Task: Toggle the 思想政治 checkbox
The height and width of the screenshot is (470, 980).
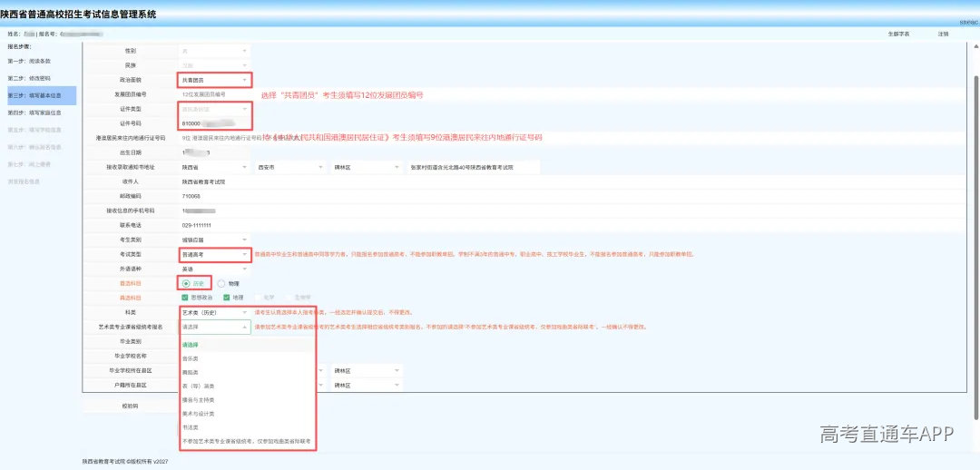Action: coord(185,298)
